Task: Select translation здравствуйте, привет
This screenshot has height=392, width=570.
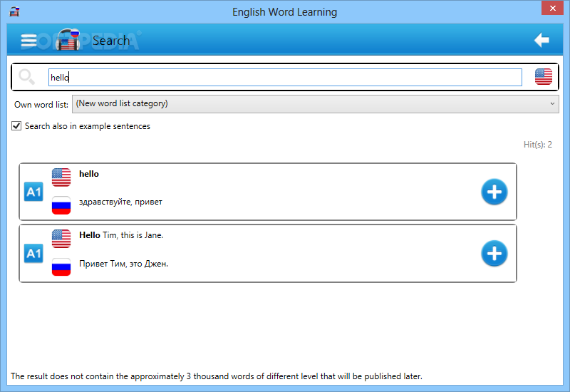Action: point(120,202)
